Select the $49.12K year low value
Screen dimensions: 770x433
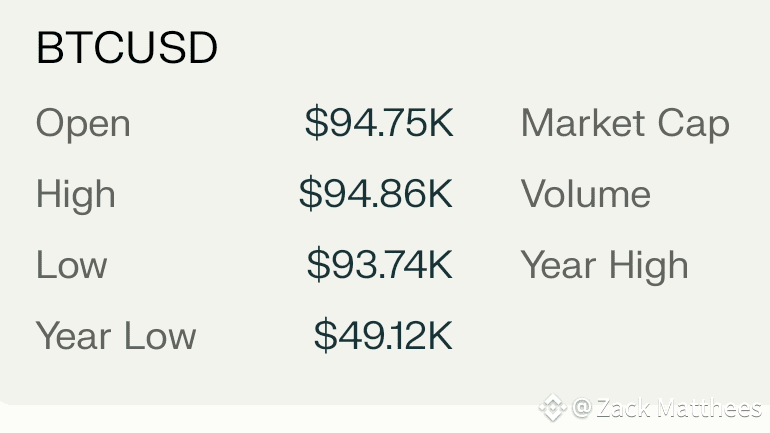pyautogui.click(x=383, y=336)
